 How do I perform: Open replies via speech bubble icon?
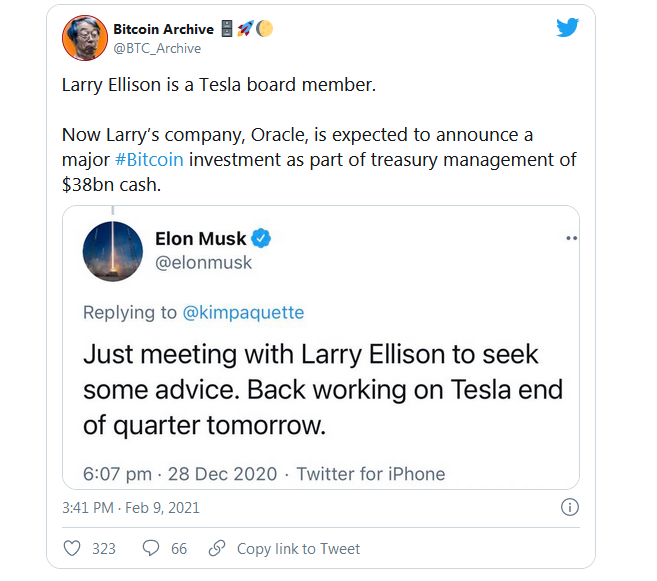pyautogui.click(x=151, y=548)
